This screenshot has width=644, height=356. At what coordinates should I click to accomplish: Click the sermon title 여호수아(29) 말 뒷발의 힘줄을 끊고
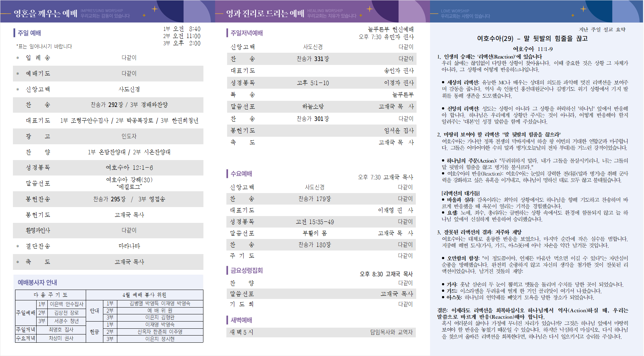(x=532, y=38)
